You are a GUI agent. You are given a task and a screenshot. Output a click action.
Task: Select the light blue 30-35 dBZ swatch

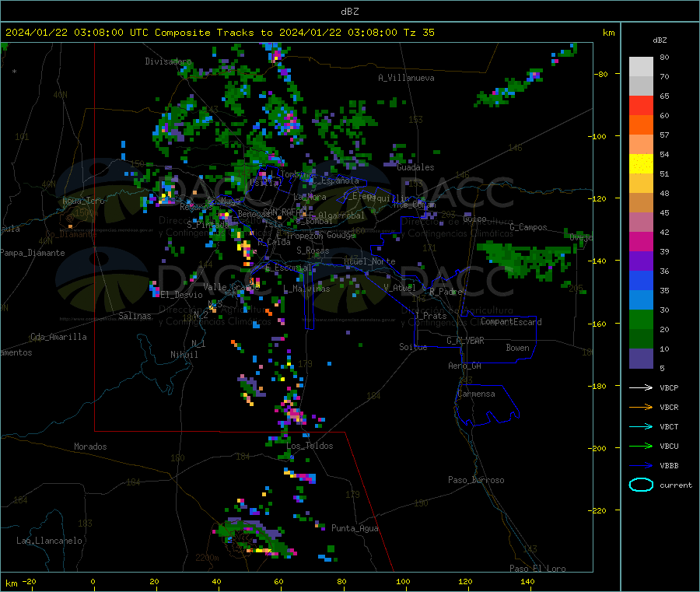point(641,300)
